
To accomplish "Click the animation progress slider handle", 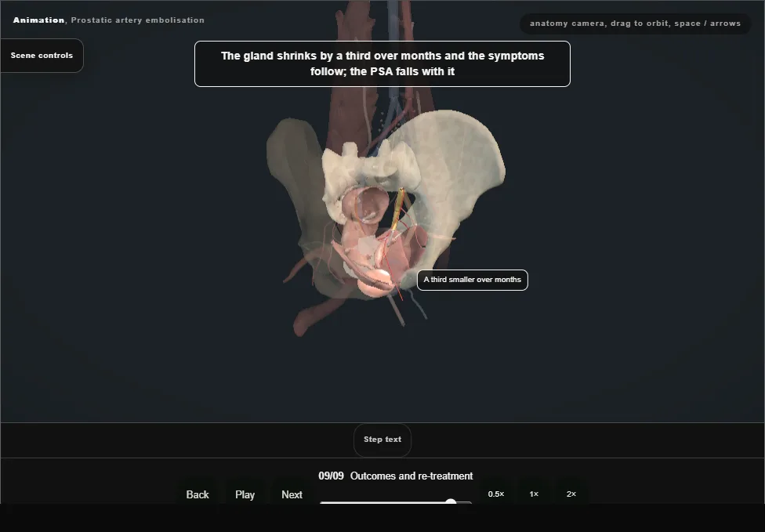I will 451,501.
